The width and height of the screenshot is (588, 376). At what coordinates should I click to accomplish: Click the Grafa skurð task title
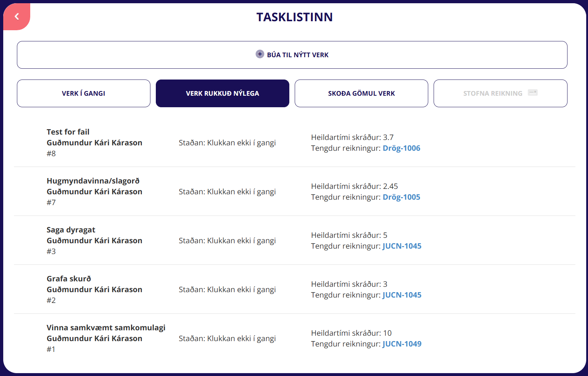coord(69,279)
